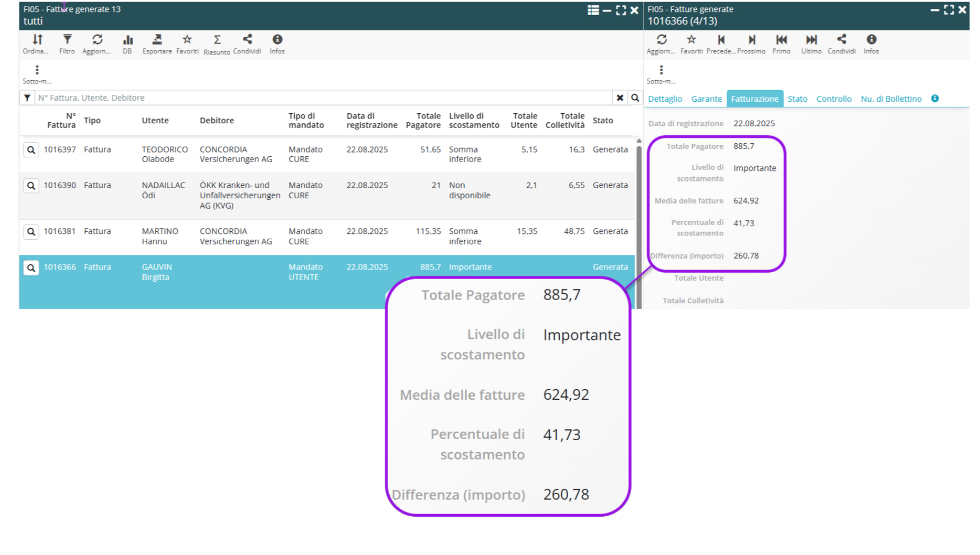980x555 pixels.
Task: Click the Ordina sort icon
Action: [x=37, y=40]
